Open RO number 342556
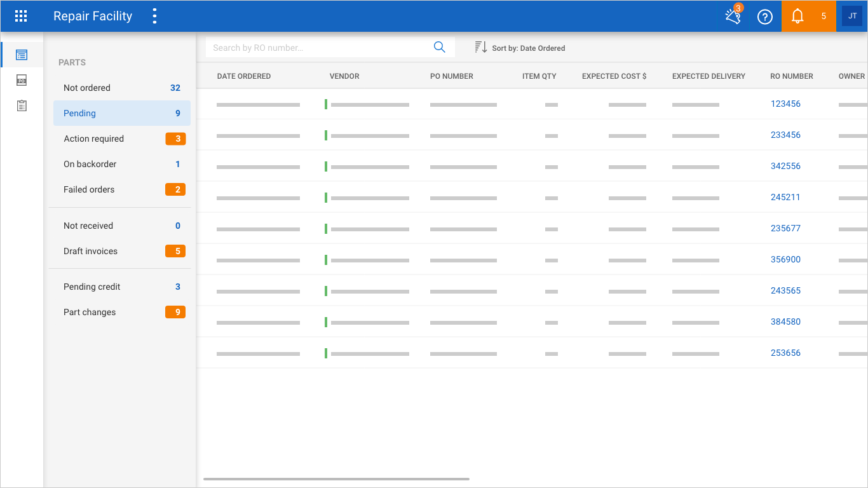Screen dimensions: 868x488 pyautogui.click(x=785, y=166)
